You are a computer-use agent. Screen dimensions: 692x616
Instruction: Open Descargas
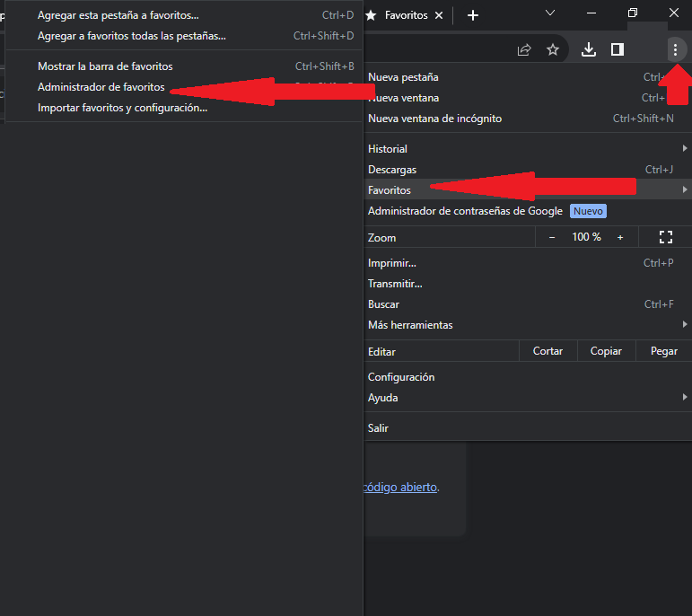click(x=528, y=170)
